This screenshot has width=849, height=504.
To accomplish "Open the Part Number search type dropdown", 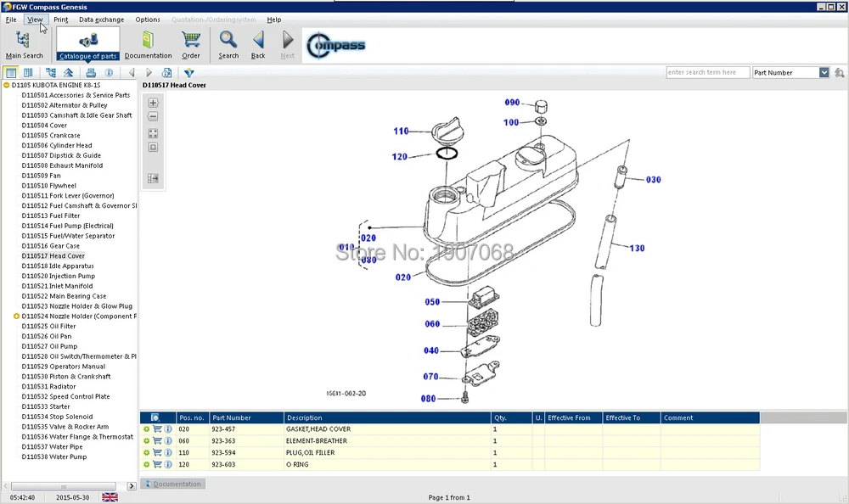I will point(824,73).
